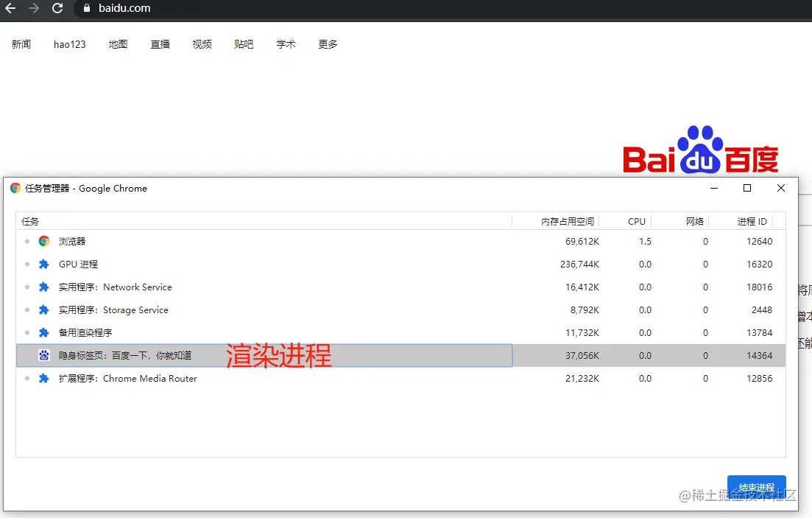Image resolution: width=812 pixels, height=518 pixels.
Task: Select 扩展程序: Chrome Media Router row
Action: point(400,378)
